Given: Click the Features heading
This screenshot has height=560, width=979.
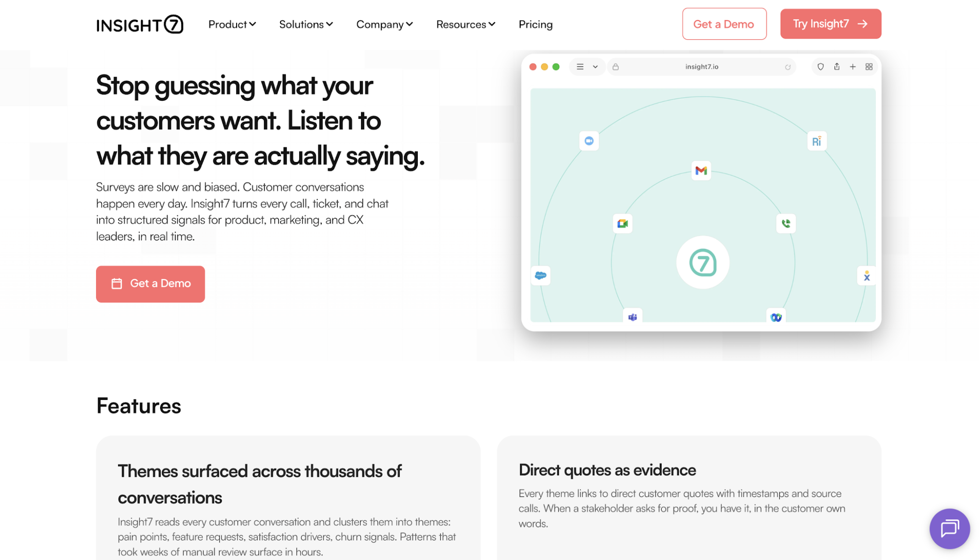Looking at the screenshot, I should tap(139, 406).
